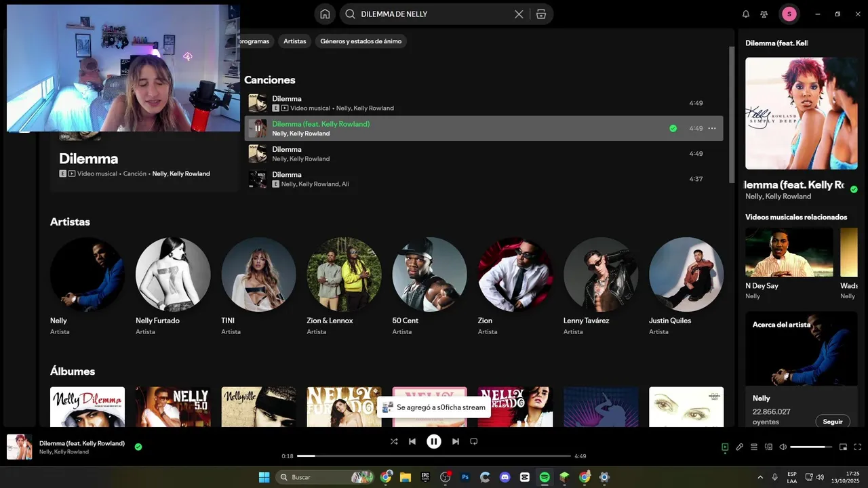
Task: Toggle liked checkmark next to now playing title
Action: 138,447
